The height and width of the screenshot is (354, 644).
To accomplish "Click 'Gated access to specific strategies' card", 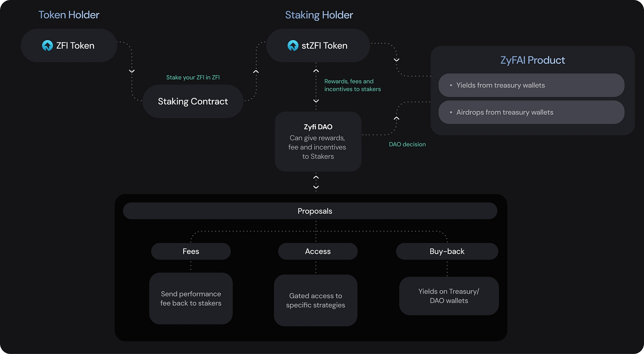I will click(x=315, y=301).
